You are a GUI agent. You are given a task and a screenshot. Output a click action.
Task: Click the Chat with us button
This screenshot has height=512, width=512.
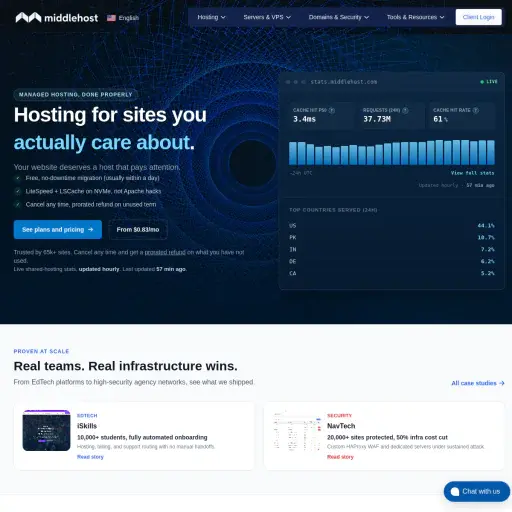pos(477,492)
